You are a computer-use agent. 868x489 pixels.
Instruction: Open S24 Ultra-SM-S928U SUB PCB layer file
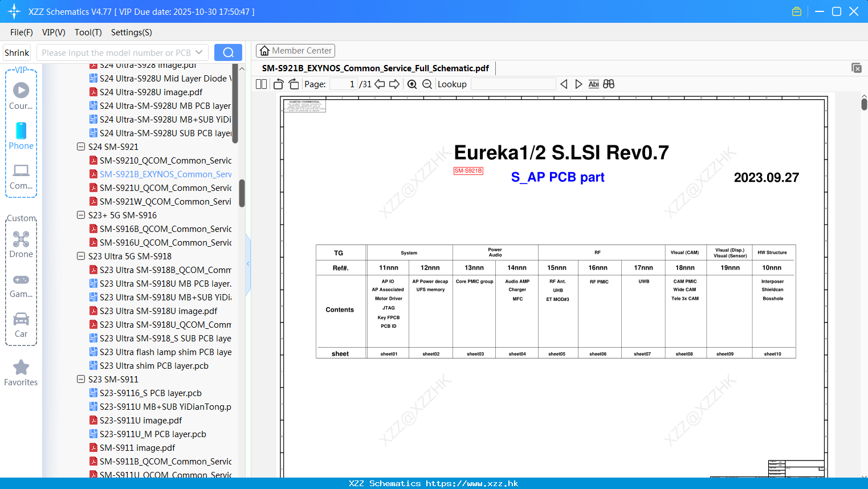pos(161,133)
